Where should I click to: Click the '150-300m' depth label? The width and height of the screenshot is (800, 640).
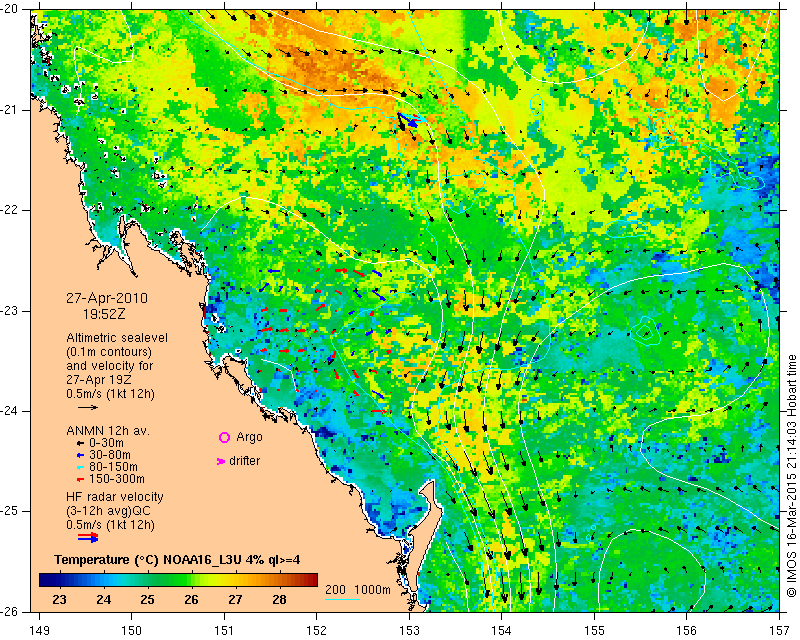(117, 479)
